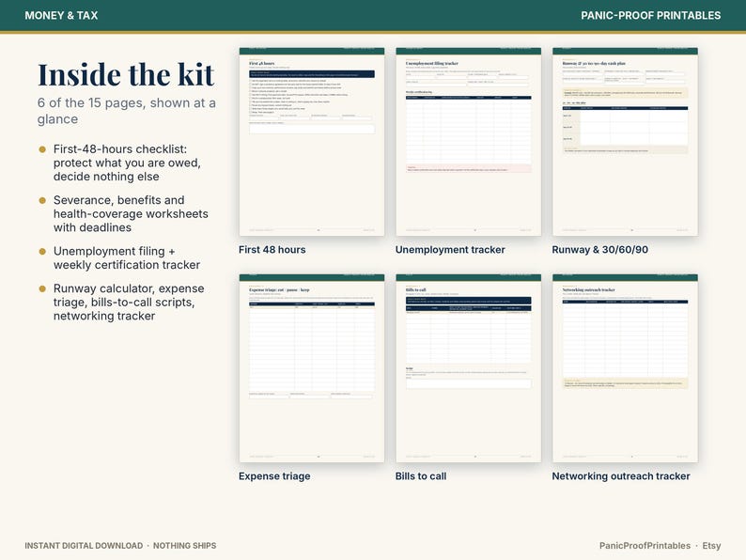Screen dimensions: 746x560
Task: Click the 'Runway calculator, expense triage' bullet text
Action: [129, 303]
